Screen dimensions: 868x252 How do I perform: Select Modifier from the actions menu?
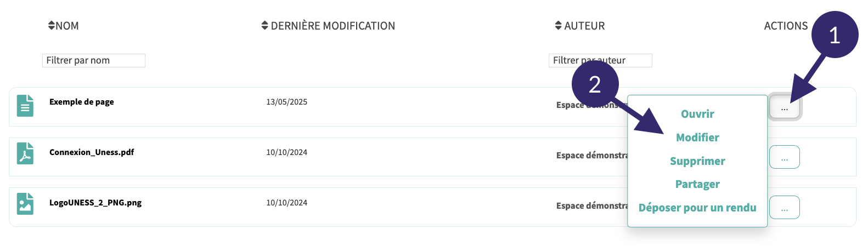pyautogui.click(x=697, y=138)
